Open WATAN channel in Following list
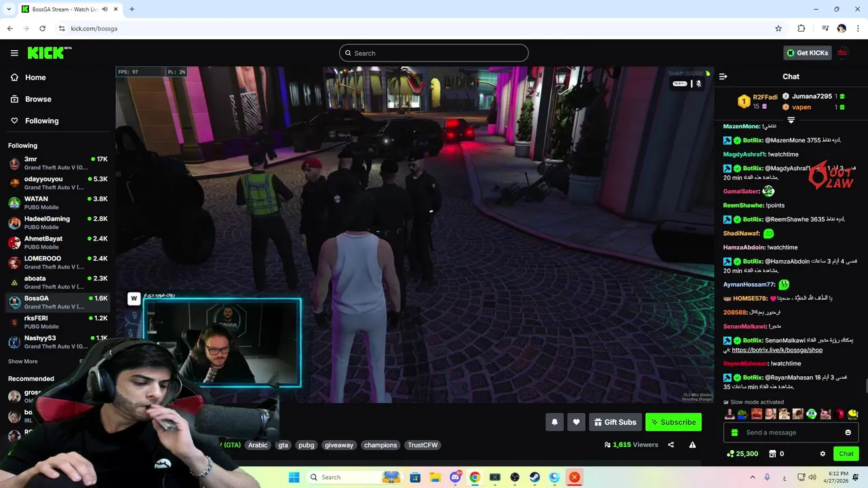The image size is (868, 488). pyautogui.click(x=58, y=203)
